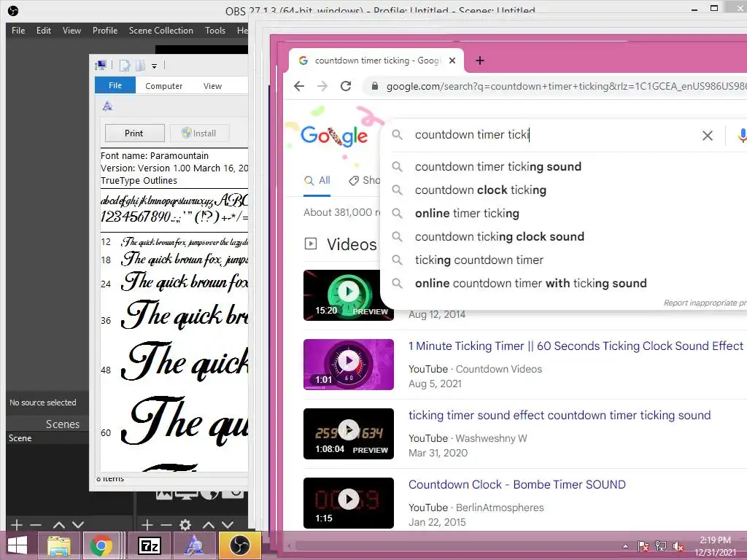Click the Print button in font viewer
The image size is (747, 560).
tap(134, 133)
